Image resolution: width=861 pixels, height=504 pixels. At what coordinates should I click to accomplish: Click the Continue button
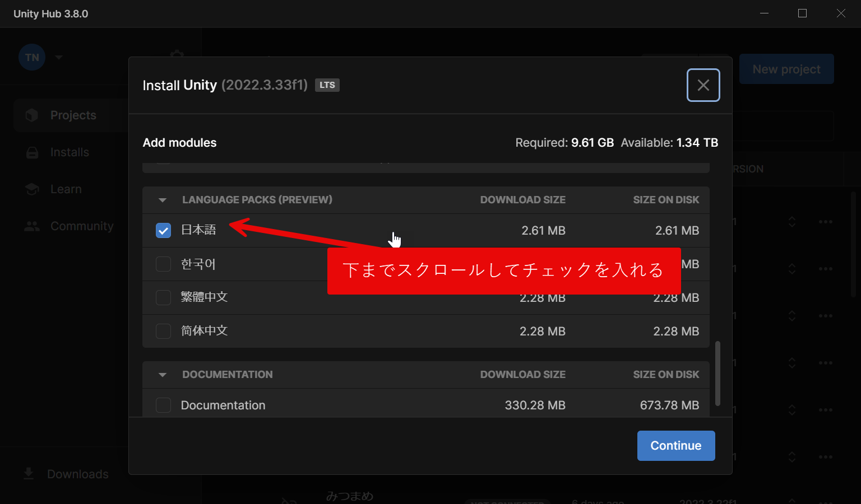(675, 446)
